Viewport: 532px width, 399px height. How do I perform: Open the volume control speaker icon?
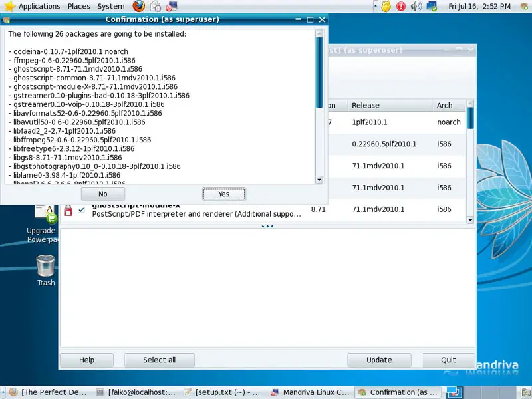416,6
